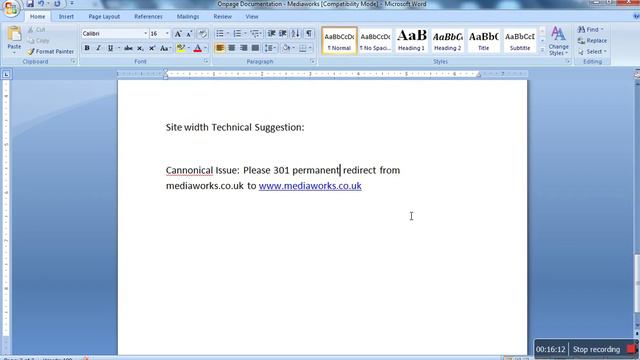Open line spacing options
This screenshot has width=640, height=360.
click(270, 48)
